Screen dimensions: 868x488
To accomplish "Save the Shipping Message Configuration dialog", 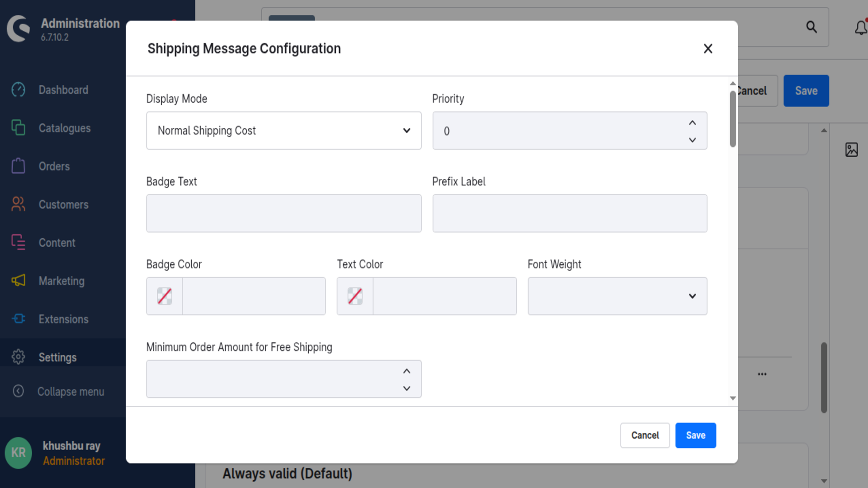I will [695, 435].
